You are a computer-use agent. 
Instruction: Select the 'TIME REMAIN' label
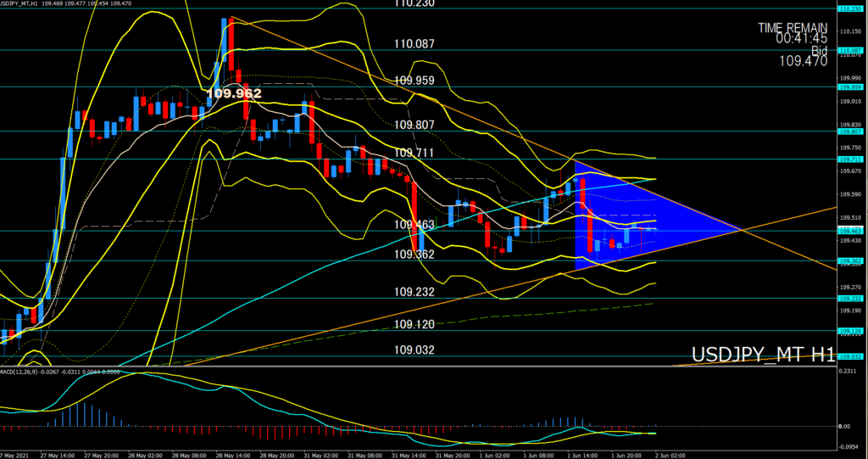(793, 28)
